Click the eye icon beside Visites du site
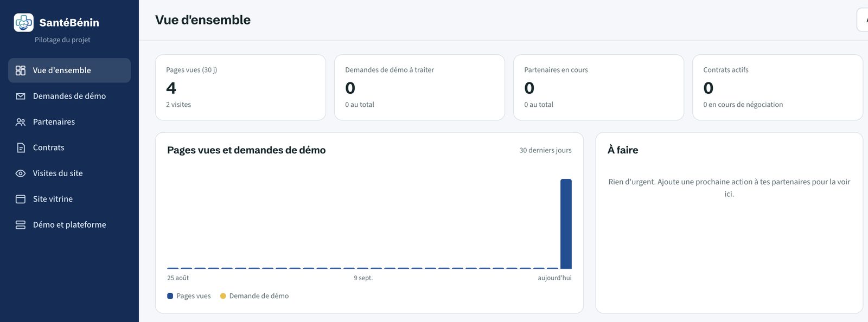The height and width of the screenshot is (322, 868). tap(21, 173)
